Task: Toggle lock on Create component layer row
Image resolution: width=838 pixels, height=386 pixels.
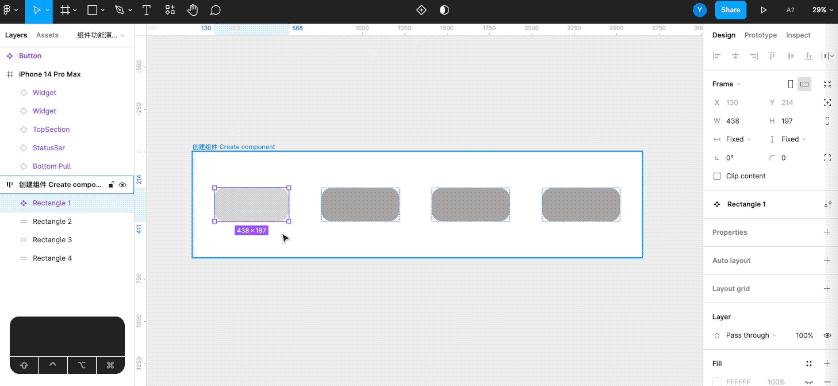Action: [111, 184]
